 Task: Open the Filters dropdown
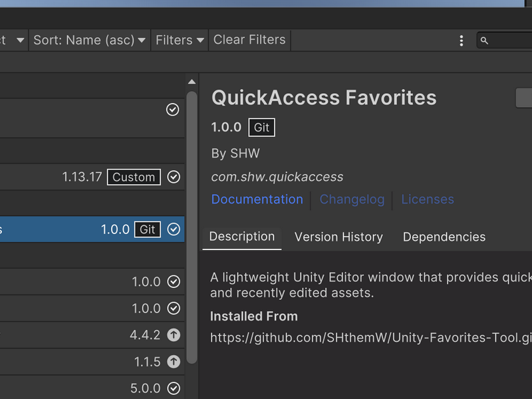click(180, 40)
